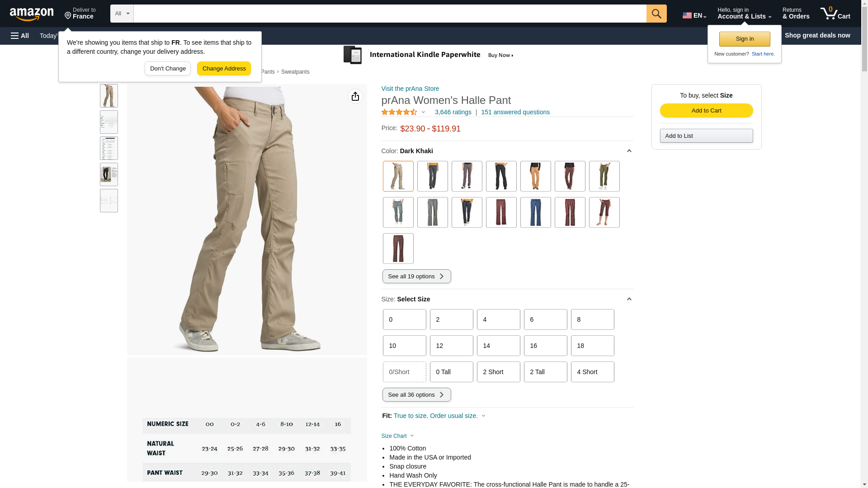Click the Add to Cart button
Image resolution: width=868 pixels, height=488 pixels.
click(x=706, y=111)
